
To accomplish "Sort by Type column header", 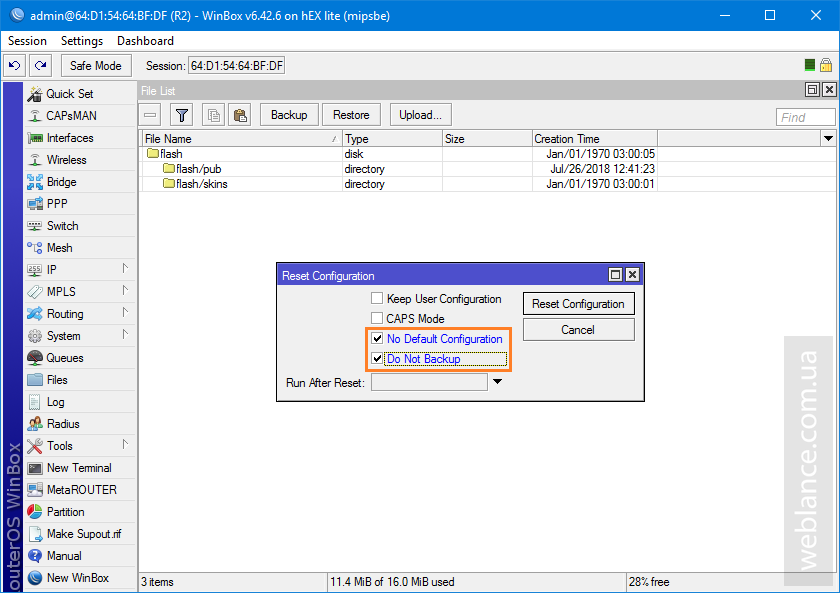I will (x=392, y=139).
